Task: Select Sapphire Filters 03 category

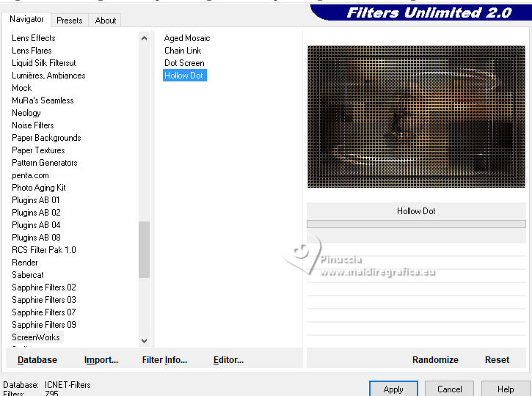Action: [x=44, y=300]
